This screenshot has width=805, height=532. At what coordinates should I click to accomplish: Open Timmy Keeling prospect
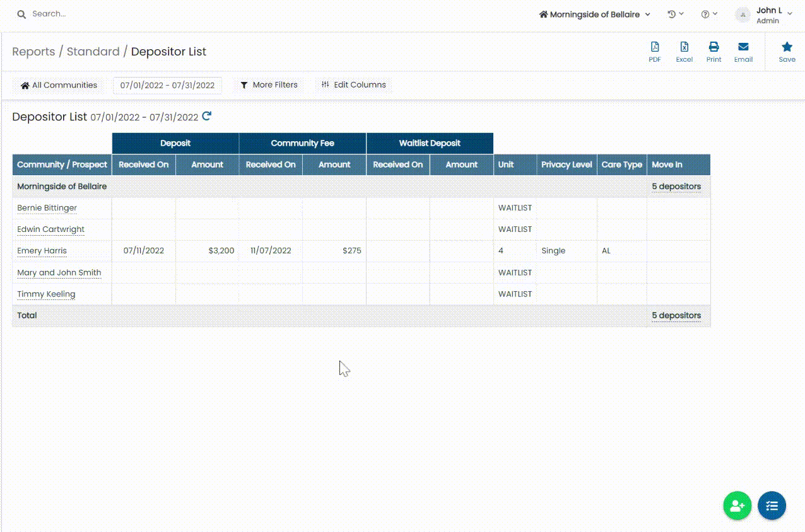[x=46, y=294]
